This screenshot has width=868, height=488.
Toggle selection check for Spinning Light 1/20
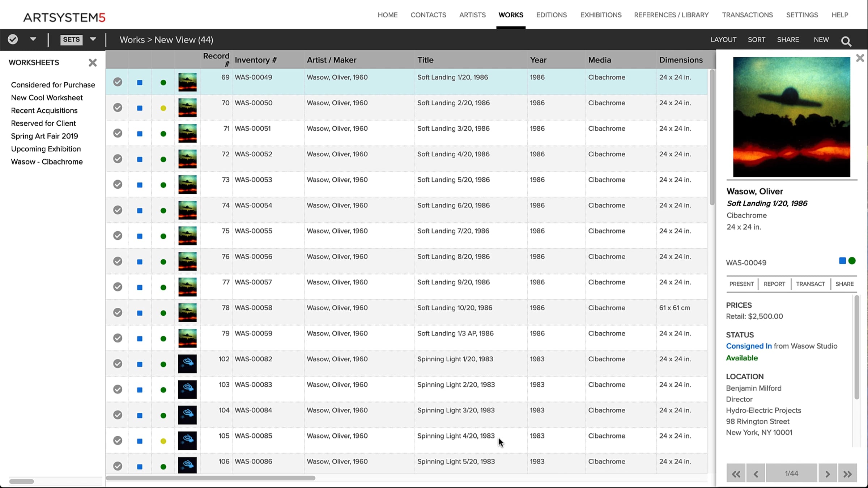click(x=118, y=363)
